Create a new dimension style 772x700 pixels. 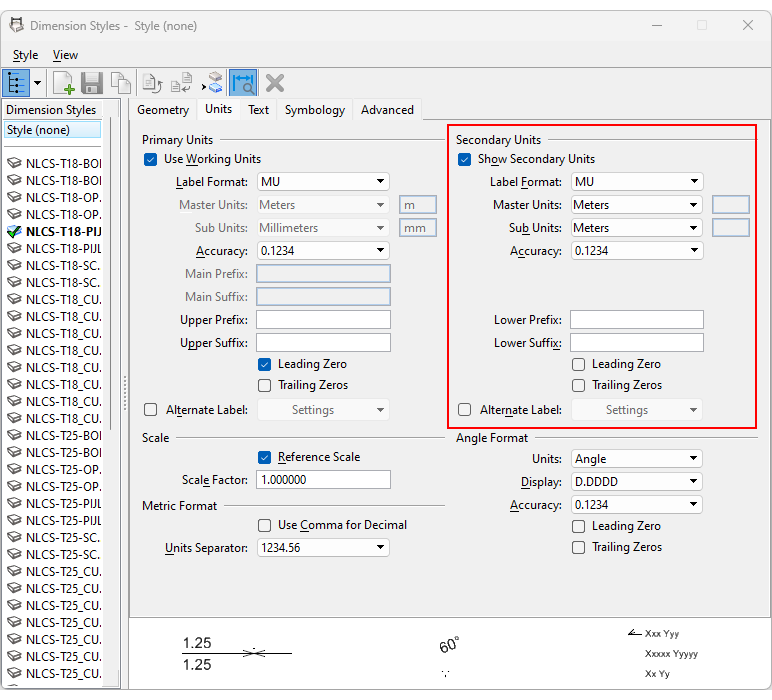(x=63, y=83)
